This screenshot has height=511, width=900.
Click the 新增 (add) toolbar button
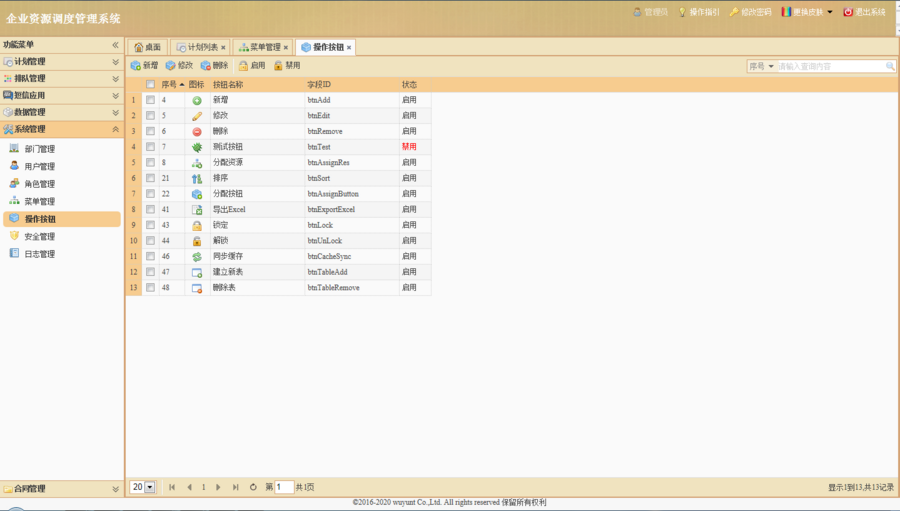(x=144, y=65)
